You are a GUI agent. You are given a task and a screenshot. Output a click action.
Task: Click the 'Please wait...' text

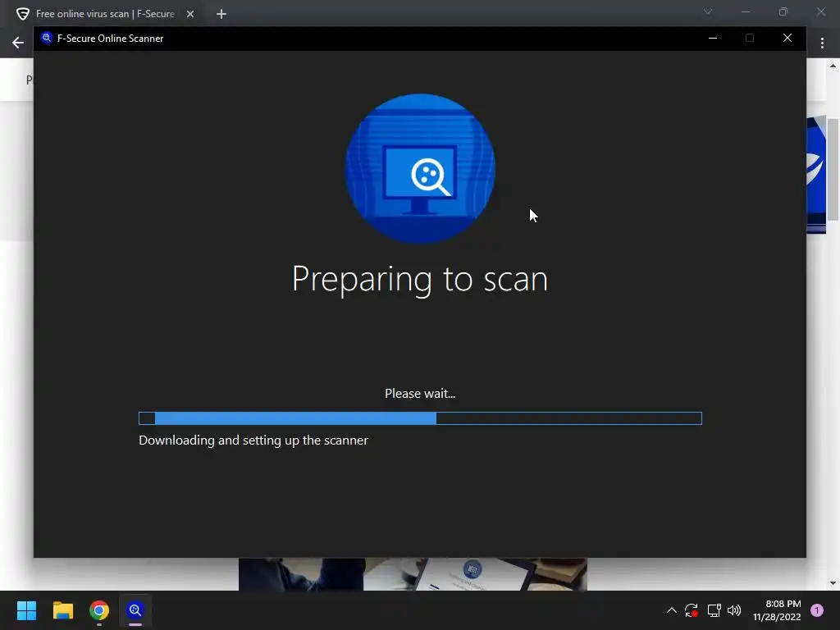(420, 394)
